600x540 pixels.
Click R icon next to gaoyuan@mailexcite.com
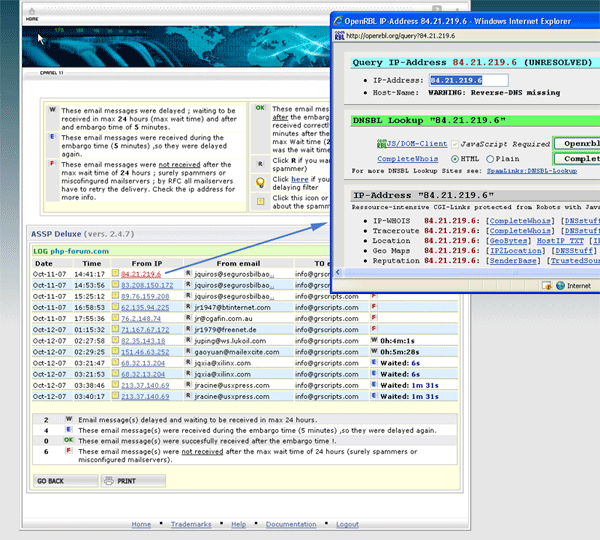pos(188,351)
